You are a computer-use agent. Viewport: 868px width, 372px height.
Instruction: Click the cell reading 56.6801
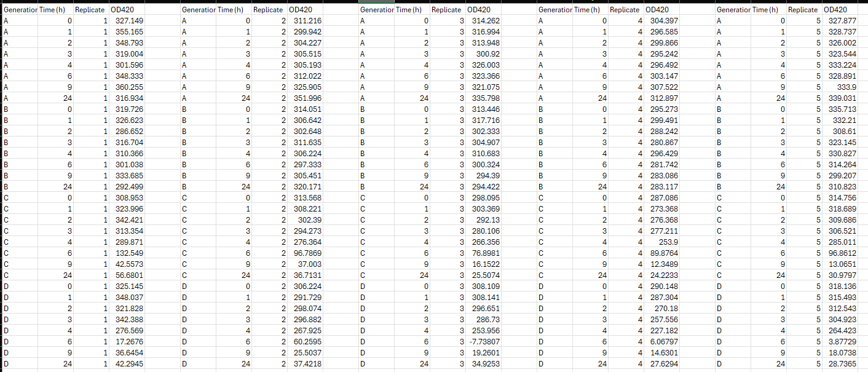point(127,275)
